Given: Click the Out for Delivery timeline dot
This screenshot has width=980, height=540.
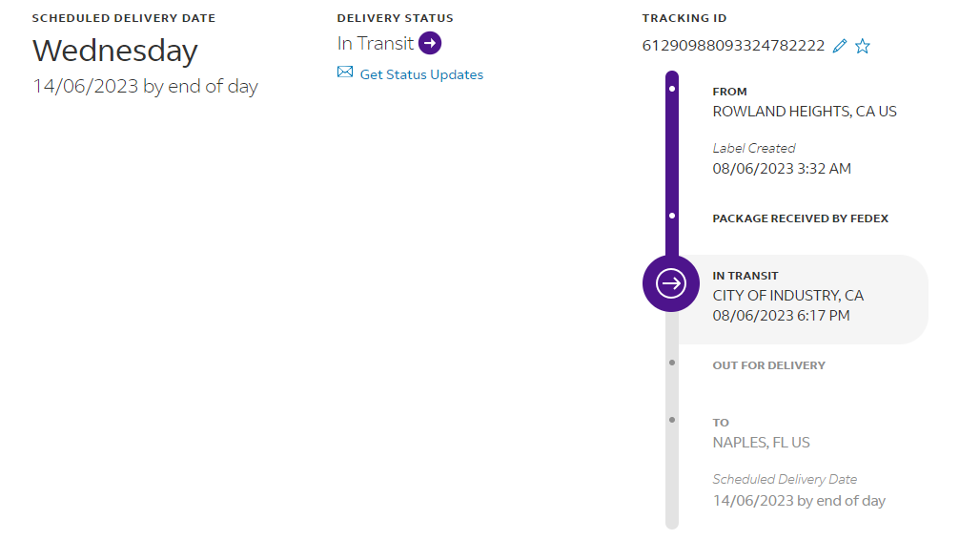Looking at the screenshot, I should [672, 363].
